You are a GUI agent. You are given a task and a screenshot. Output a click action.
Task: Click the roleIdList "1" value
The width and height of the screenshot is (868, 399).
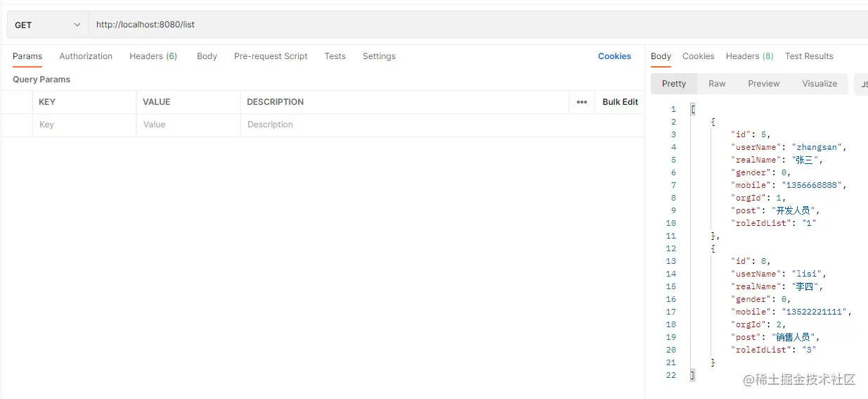[809, 223]
